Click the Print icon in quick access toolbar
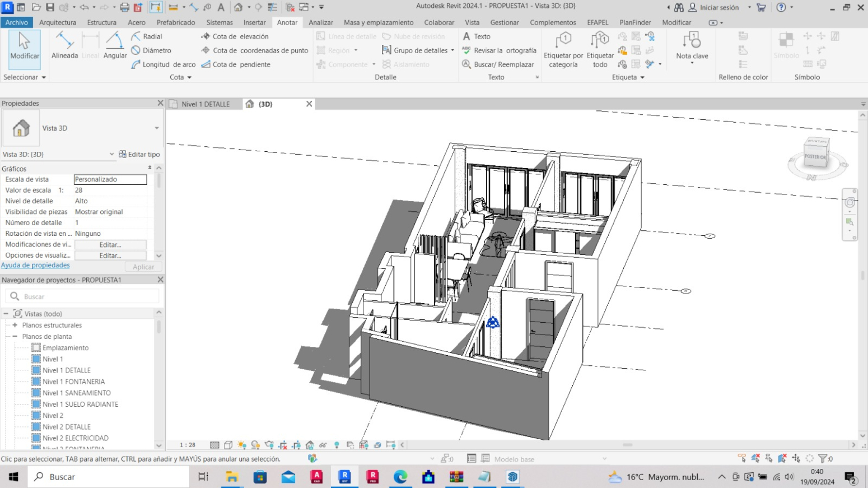The height and width of the screenshot is (488, 868). tap(124, 7)
